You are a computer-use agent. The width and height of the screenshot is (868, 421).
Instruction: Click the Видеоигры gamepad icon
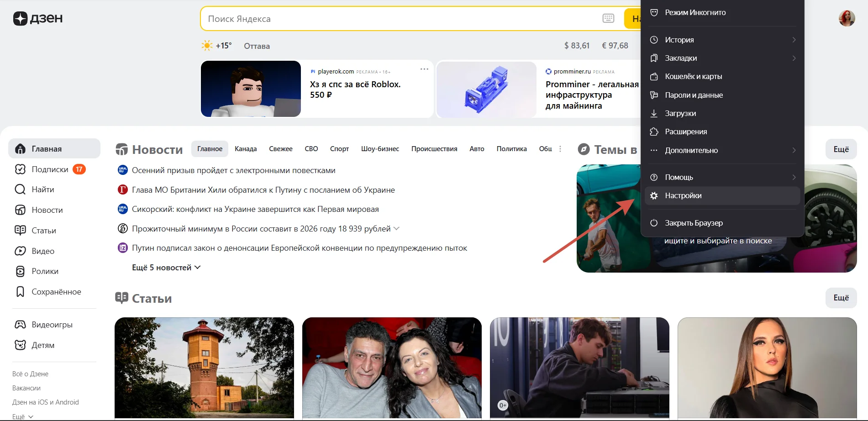pos(20,325)
